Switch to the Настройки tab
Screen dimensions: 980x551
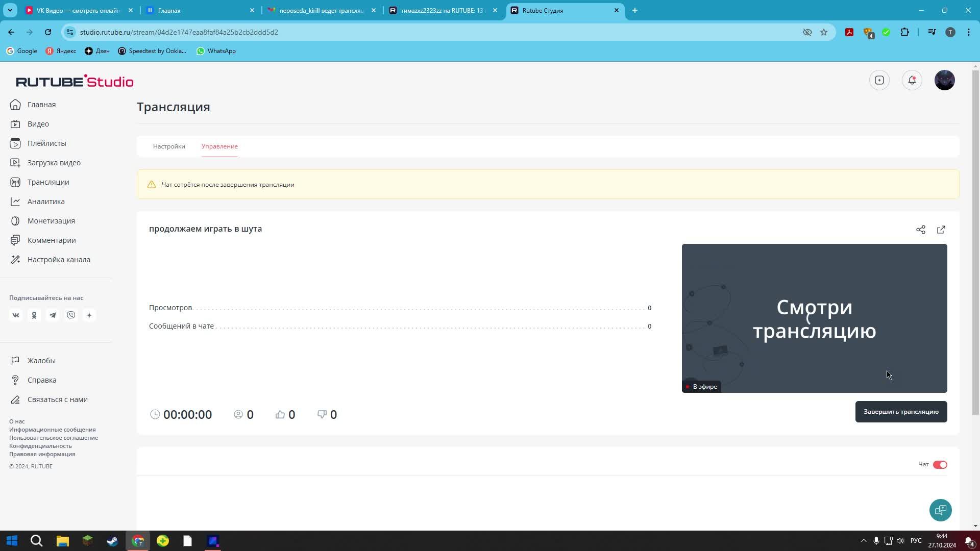[x=169, y=146]
